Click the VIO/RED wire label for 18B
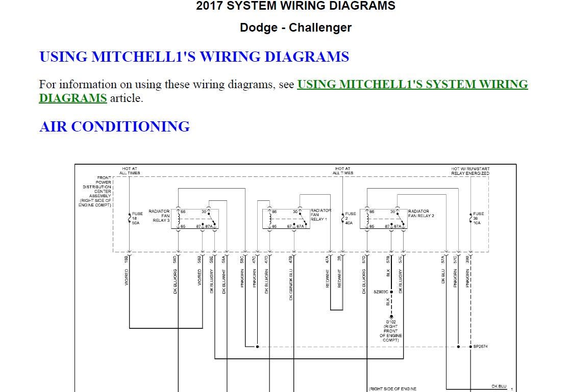The image size is (570, 392). 127,277
